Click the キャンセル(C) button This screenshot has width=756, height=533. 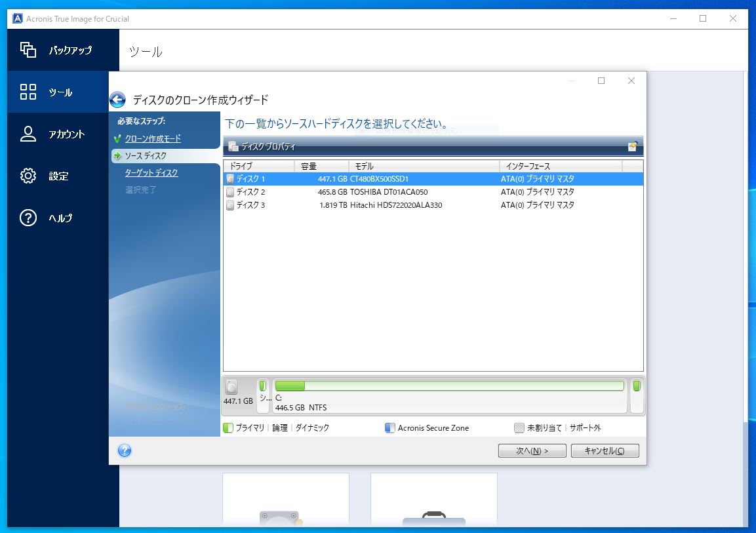605,450
